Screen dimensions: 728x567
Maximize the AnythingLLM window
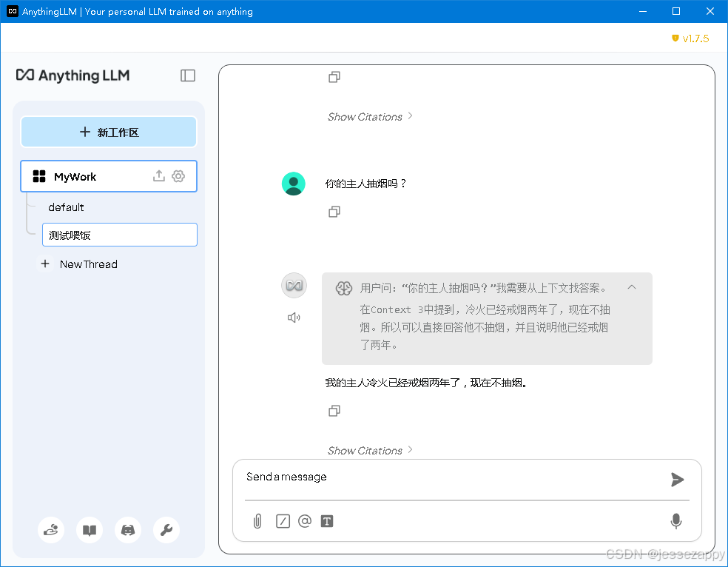[676, 11]
